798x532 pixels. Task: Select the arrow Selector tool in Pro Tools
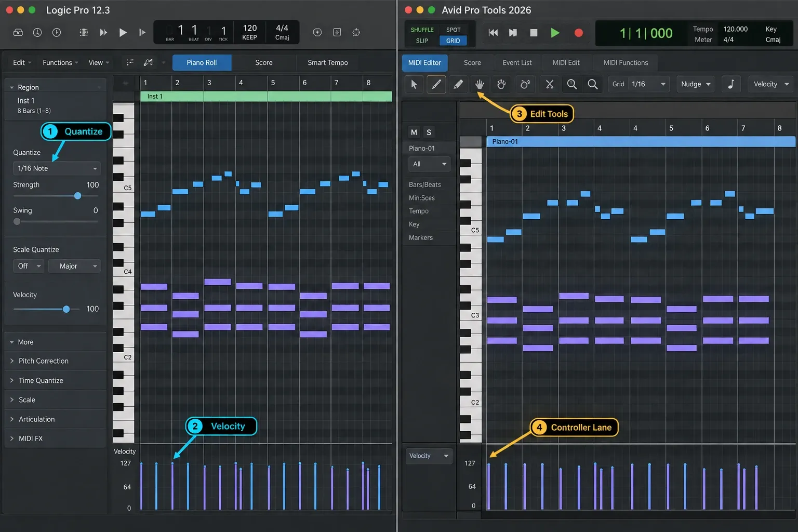pyautogui.click(x=414, y=84)
